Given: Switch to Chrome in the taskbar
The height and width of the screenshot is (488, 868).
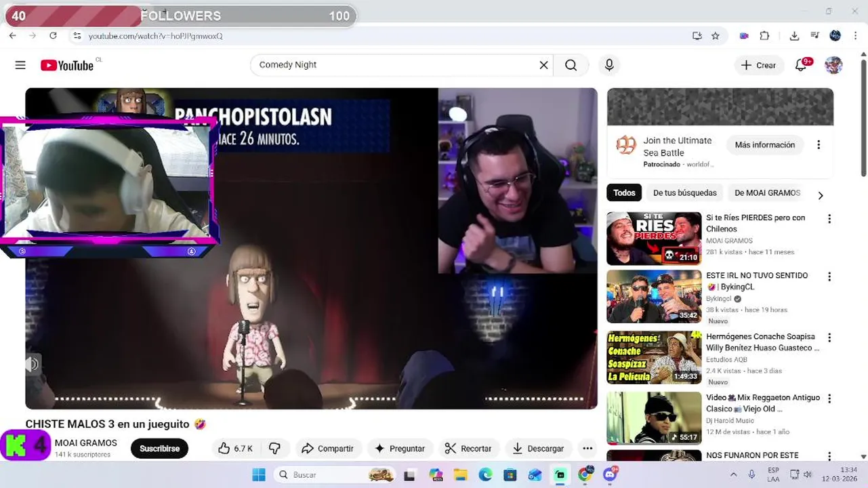Looking at the screenshot, I should pyautogui.click(x=585, y=474).
